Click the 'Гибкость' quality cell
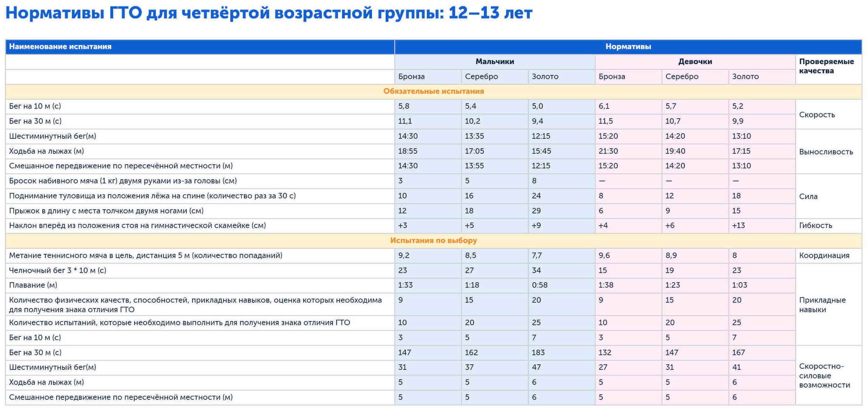Viewport: 868px width, 409px height. [815, 226]
